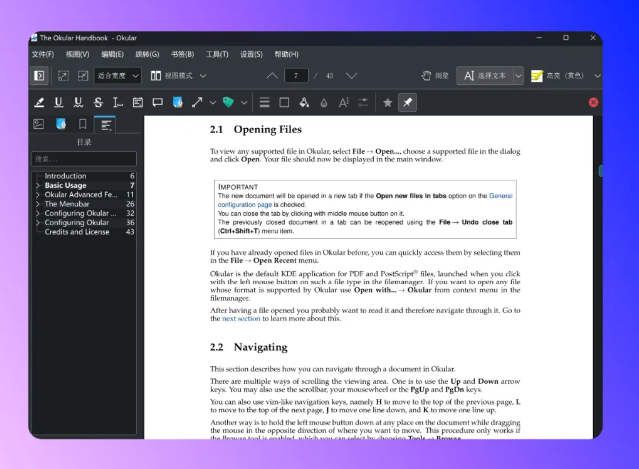Open annotation advanced settings sliders icon
Image resolution: width=639 pixels, height=469 pixels.
tap(363, 102)
